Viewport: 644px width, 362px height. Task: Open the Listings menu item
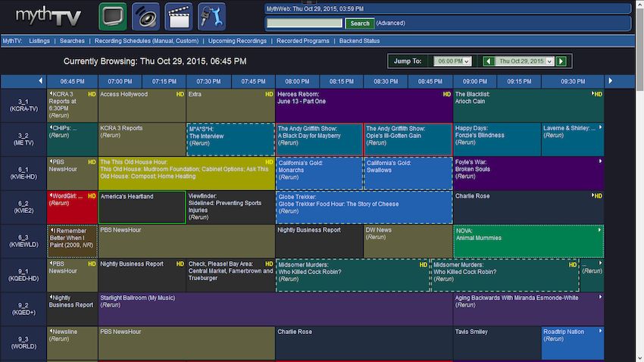(39, 41)
